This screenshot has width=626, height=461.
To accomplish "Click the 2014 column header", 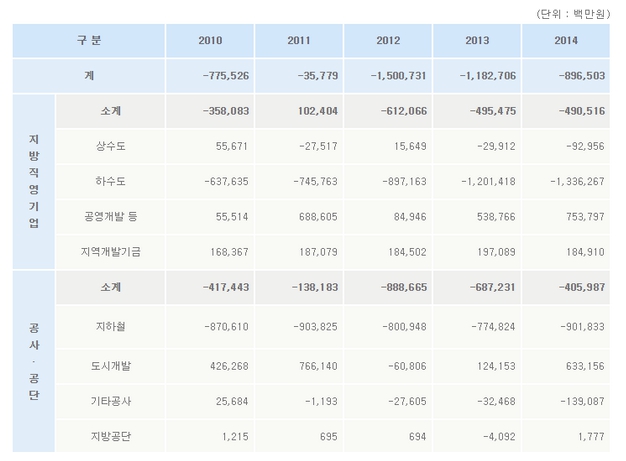I will (564, 40).
